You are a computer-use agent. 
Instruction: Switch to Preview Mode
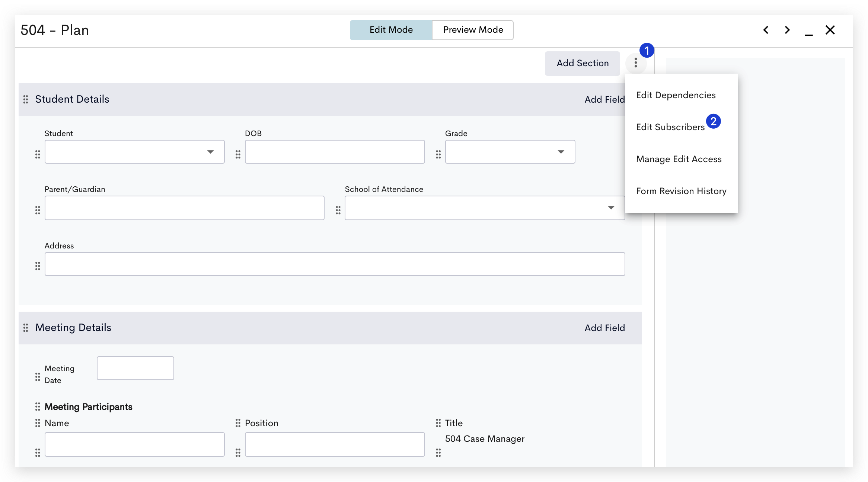pyautogui.click(x=473, y=30)
